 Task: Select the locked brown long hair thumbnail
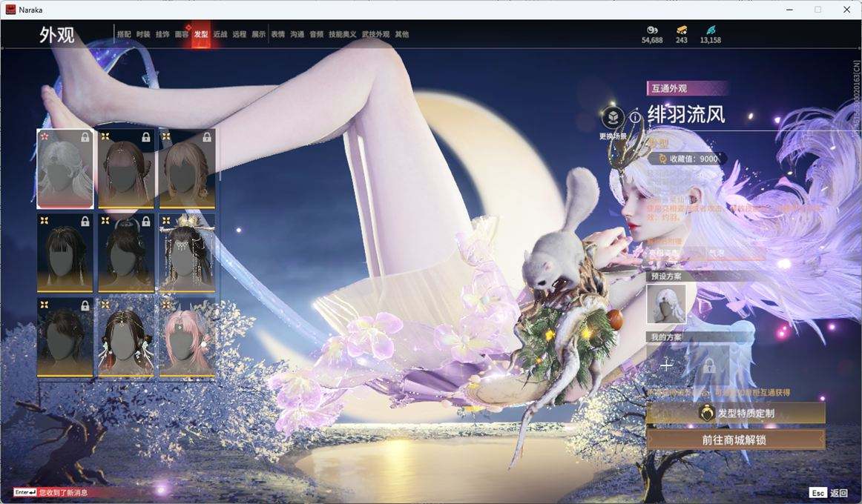point(126,169)
